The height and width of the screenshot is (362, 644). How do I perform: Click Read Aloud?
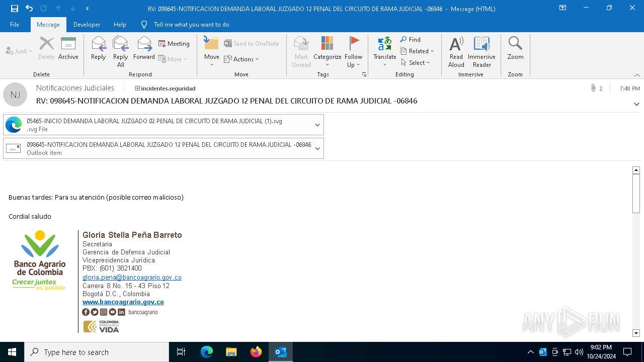456,51
